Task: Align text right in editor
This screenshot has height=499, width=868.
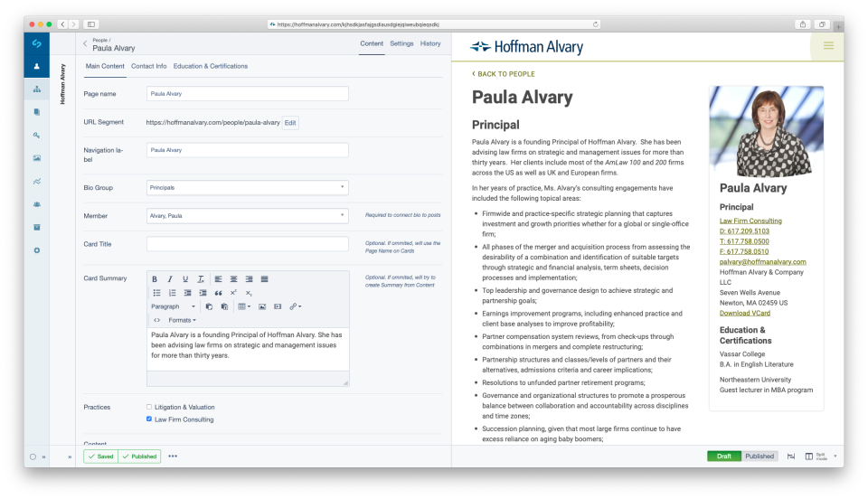Action: (x=250, y=279)
